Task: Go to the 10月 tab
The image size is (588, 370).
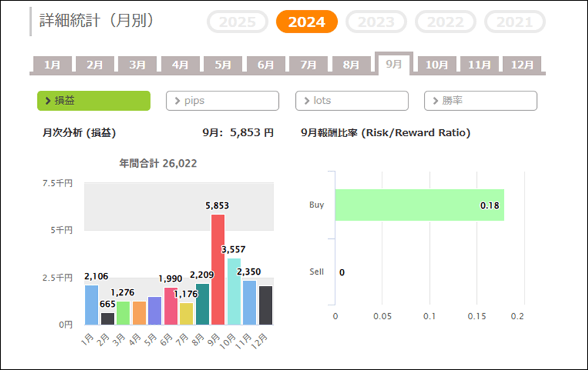Action: (436, 65)
